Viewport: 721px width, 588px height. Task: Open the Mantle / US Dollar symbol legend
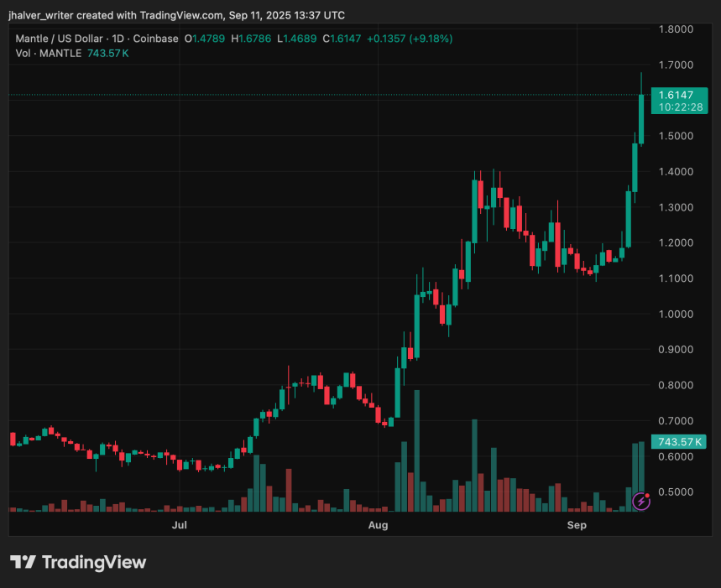62,39
